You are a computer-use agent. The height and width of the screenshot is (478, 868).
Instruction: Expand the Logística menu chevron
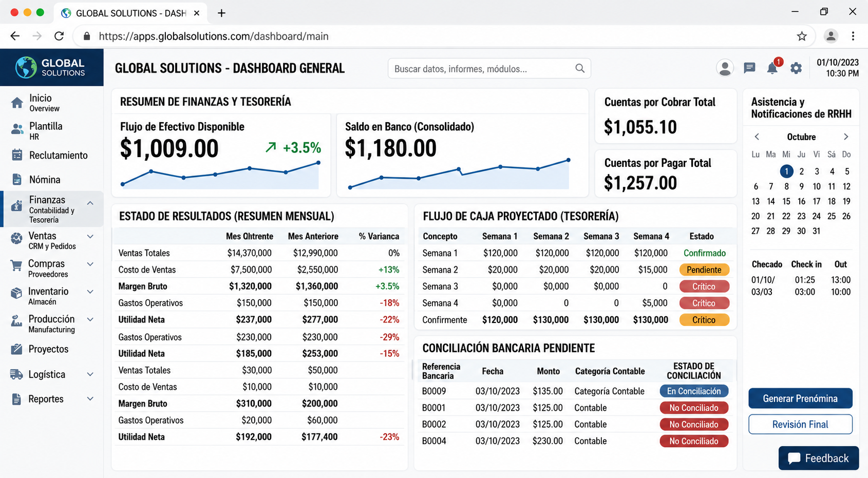click(x=90, y=374)
